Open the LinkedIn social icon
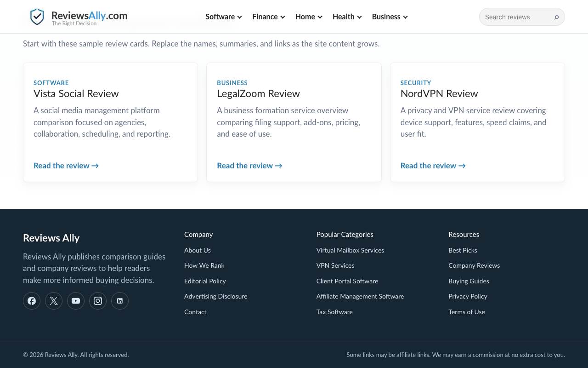This screenshot has height=368, width=588. pyautogui.click(x=120, y=301)
